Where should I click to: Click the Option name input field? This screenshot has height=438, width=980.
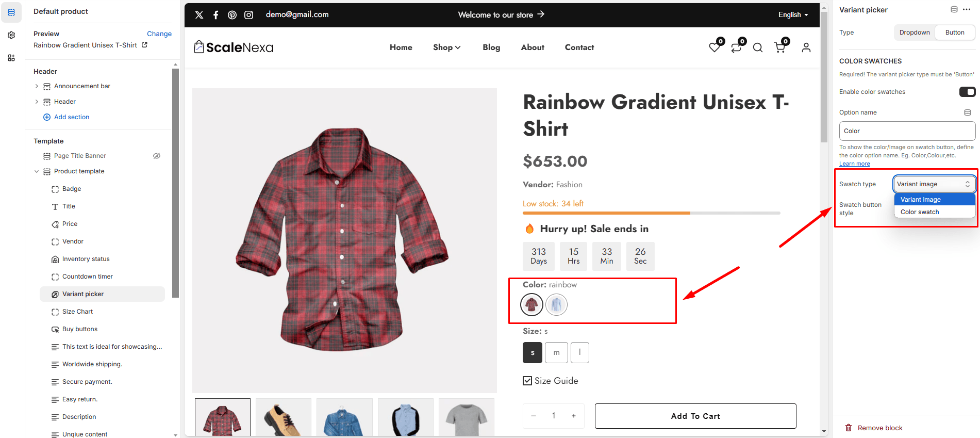(x=907, y=131)
